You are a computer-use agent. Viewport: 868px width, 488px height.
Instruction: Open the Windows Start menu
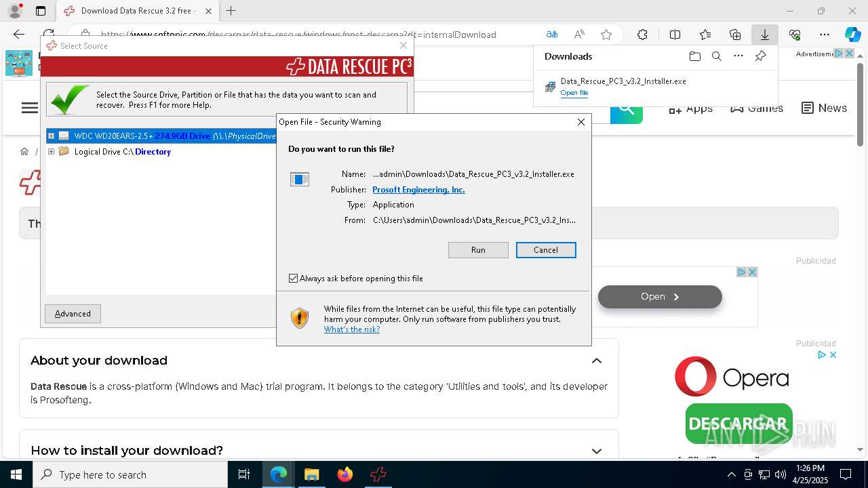[16, 474]
